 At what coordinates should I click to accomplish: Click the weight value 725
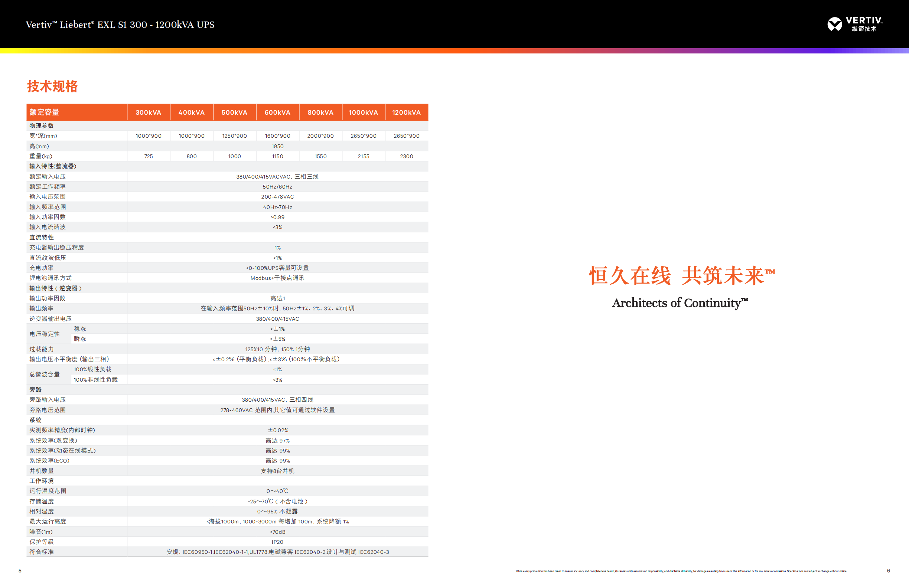point(149,156)
